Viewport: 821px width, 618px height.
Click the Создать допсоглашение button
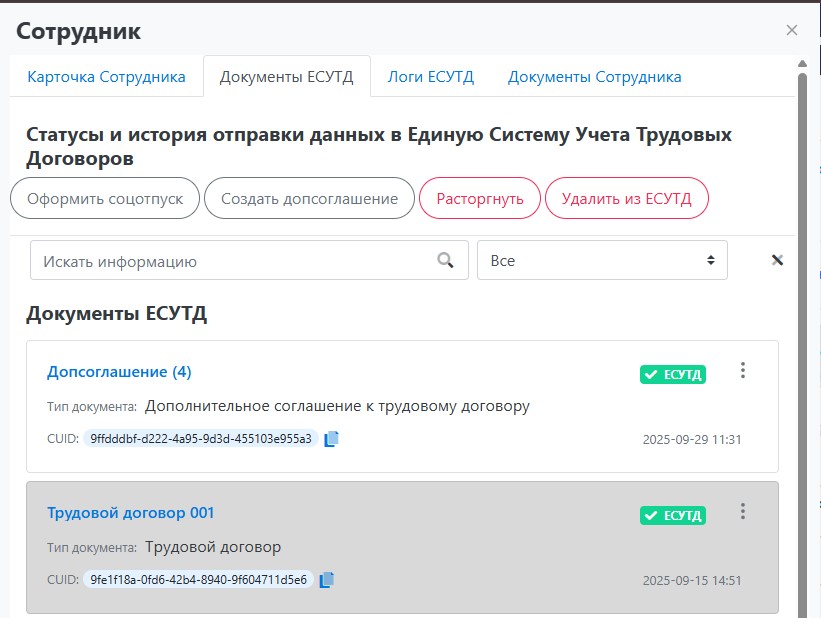click(x=309, y=198)
